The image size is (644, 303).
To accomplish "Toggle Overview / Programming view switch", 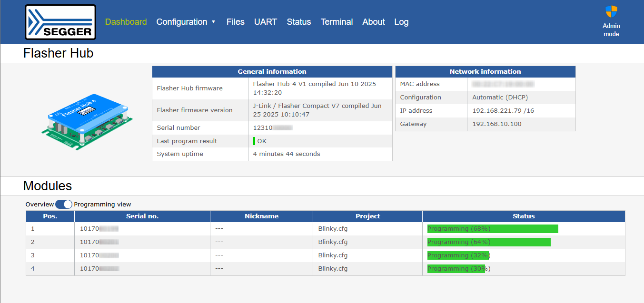I will (64, 204).
